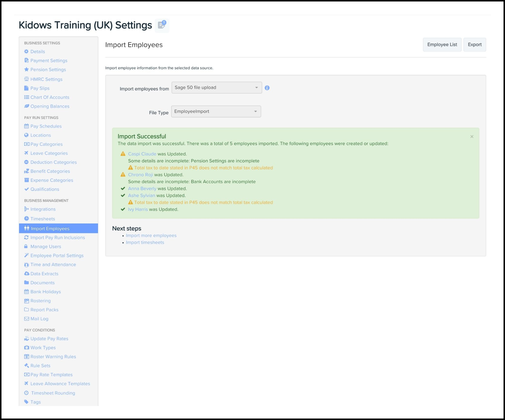Click the info icon next to import source
505x420 pixels.
[267, 88]
